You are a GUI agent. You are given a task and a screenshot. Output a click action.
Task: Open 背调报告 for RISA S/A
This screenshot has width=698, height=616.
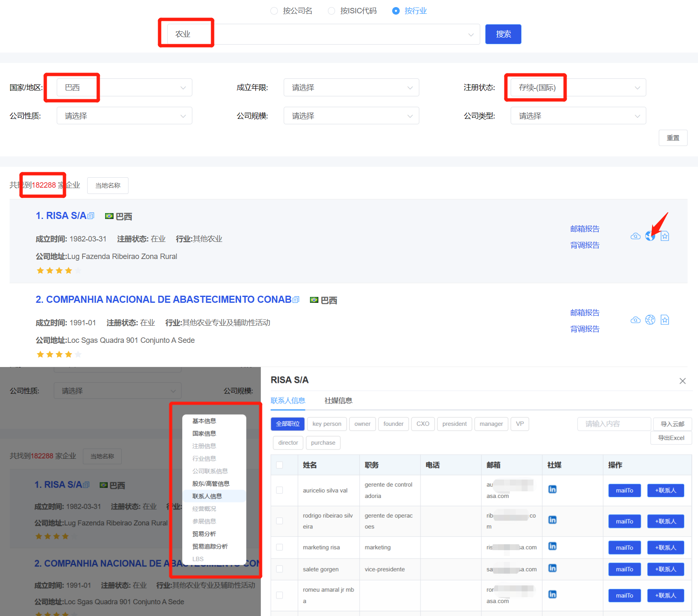pyautogui.click(x=585, y=245)
